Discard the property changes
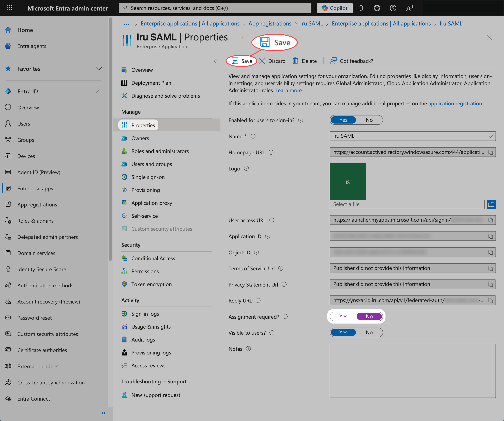 [x=272, y=61]
